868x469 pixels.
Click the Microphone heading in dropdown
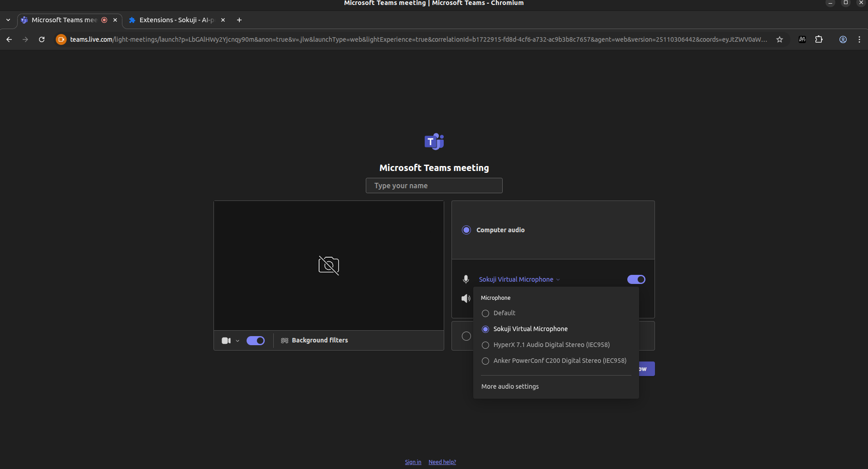click(495, 298)
